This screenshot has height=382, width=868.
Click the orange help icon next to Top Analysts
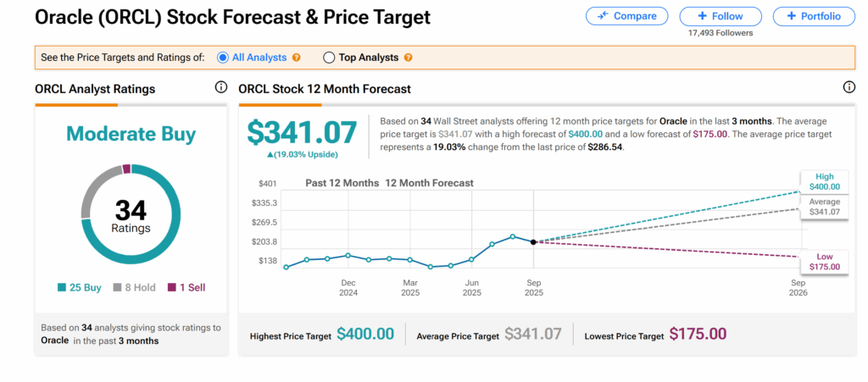tap(408, 58)
